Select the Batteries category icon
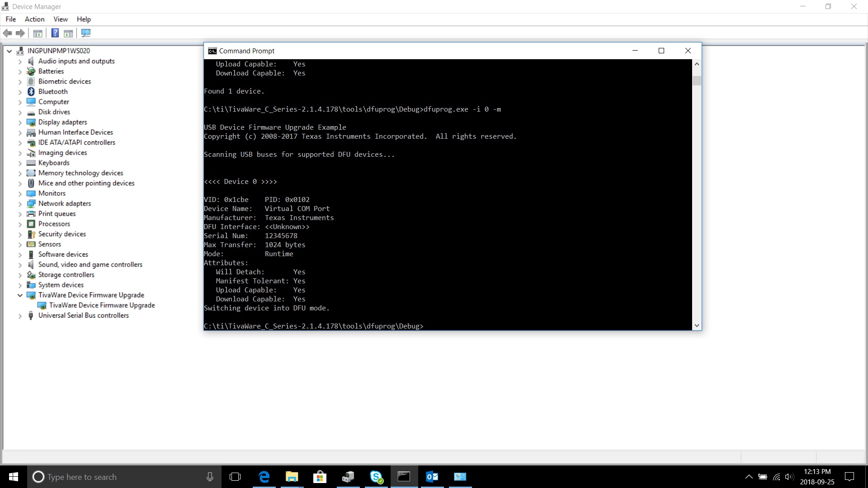Viewport: 868px width, 488px height. click(31, 71)
